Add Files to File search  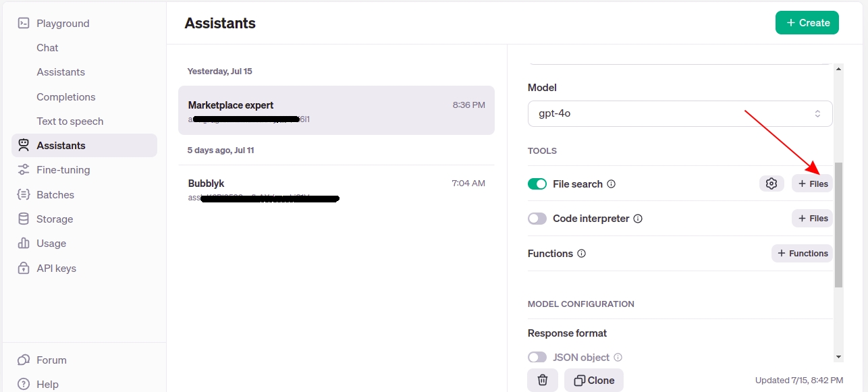pyautogui.click(x=812, y=184)
